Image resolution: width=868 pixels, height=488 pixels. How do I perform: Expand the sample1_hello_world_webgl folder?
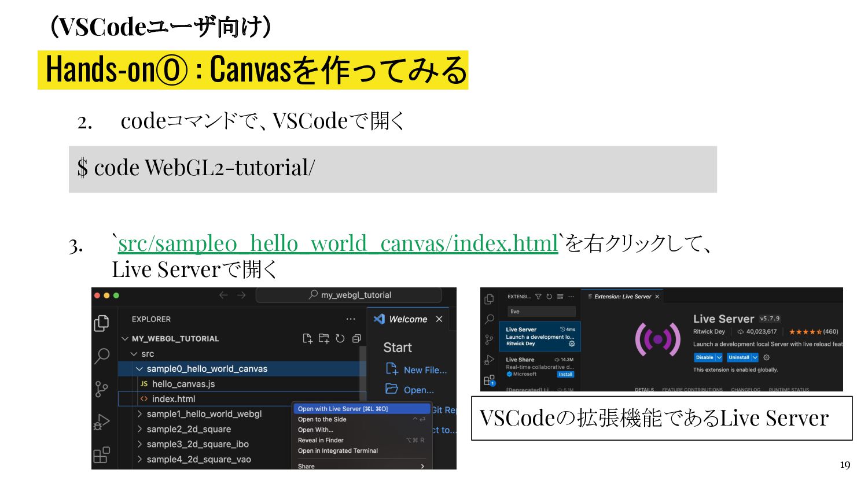(139, 414)
